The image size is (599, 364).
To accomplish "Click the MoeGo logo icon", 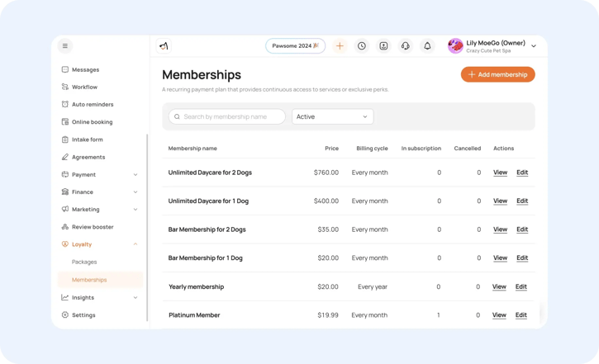I will 164,46.
